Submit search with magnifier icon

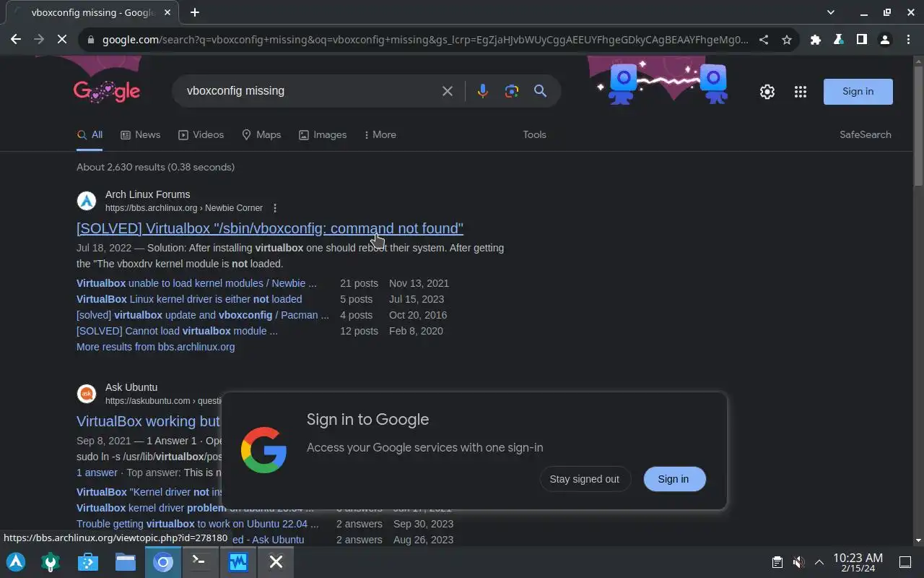click(x=540, y=91)
